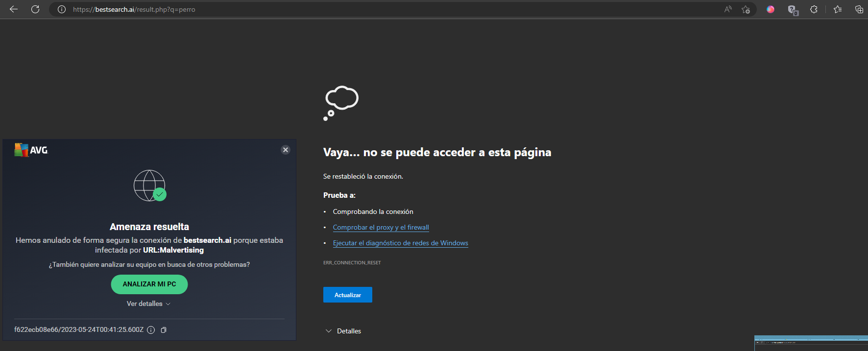The width and height of the screenshot is (868, 351).
Task: Show info for the AVG threat ID
Action: tap(151, 330)
